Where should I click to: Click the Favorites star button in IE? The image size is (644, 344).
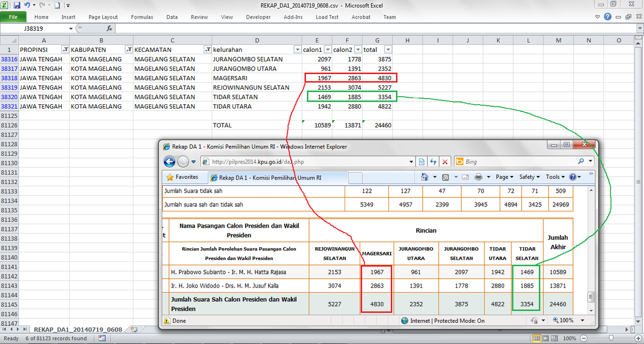182,177
